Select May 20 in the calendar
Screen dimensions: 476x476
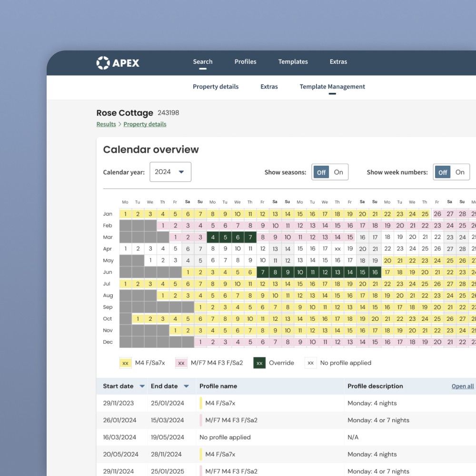[387, 260]
